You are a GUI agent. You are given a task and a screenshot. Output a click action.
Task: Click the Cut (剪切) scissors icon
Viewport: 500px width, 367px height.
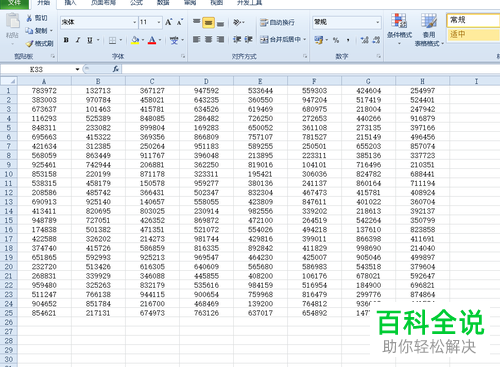pos(29,18)
